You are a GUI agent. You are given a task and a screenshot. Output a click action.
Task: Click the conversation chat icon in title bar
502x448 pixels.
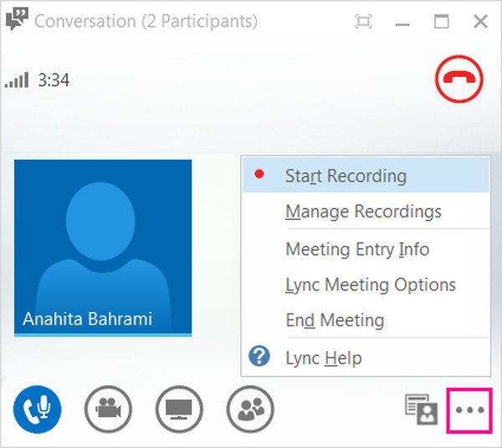point(16,21)
